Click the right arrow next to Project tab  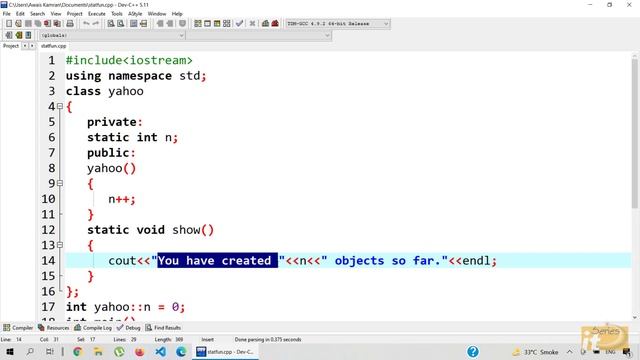click(32, 46)
